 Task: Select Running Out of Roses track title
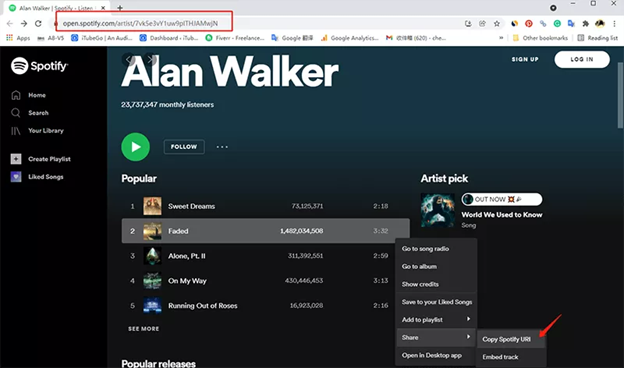click(x=203, y=306)
